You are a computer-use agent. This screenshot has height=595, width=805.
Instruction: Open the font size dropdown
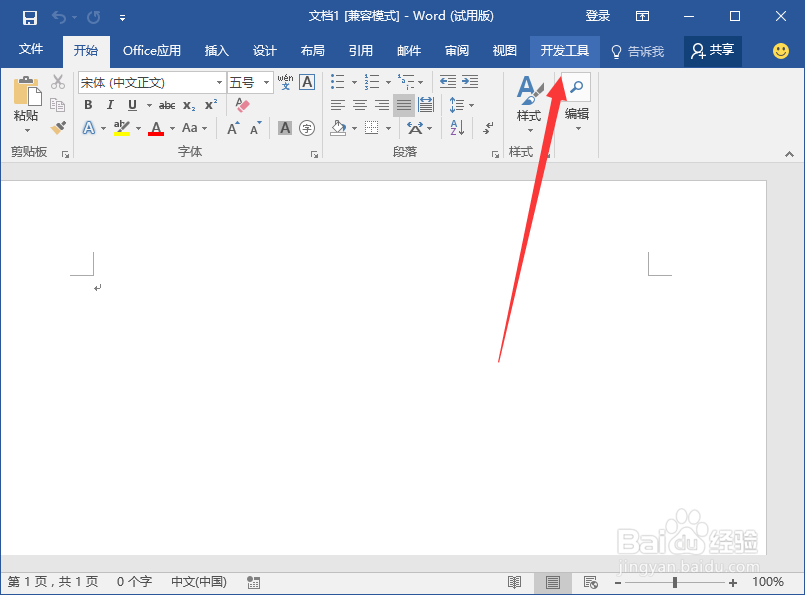pyautogui.click(x=267, y=82)
